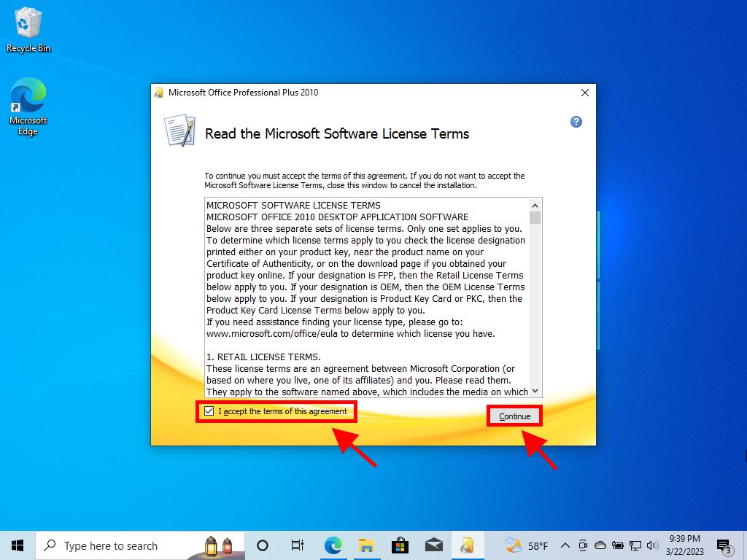Image resolution: width=747 pixels, height=560 pixels.
Task: Open the help question mark icon
Action: click(576, 122)
